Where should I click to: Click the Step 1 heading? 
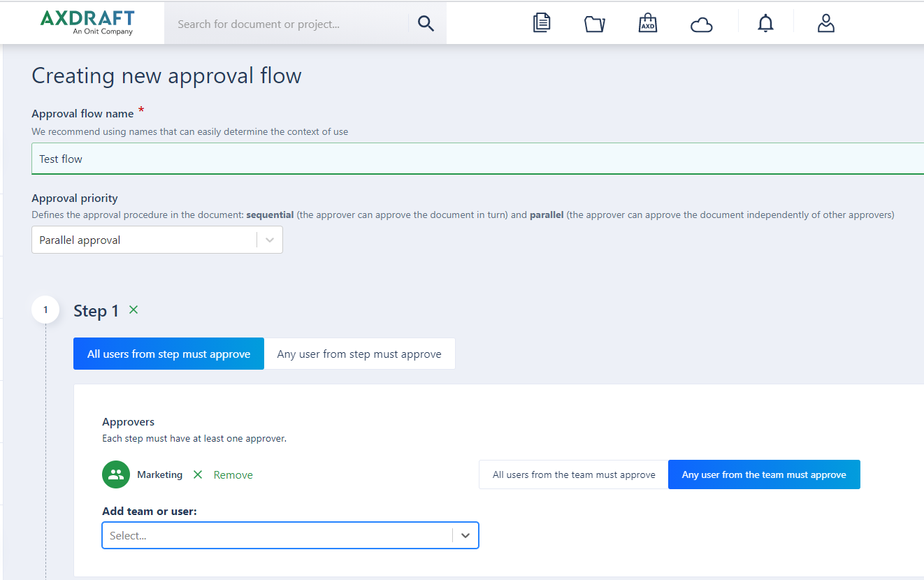click(96, 311)
